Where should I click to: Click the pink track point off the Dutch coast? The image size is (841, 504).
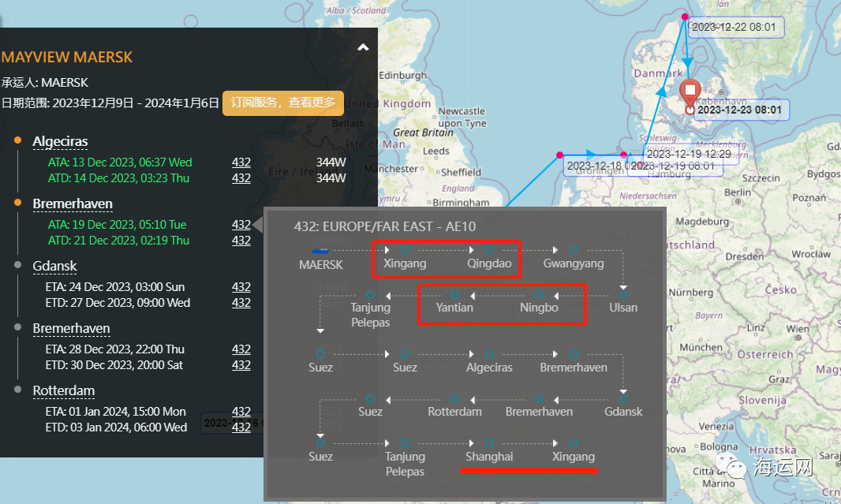point(559,155)
